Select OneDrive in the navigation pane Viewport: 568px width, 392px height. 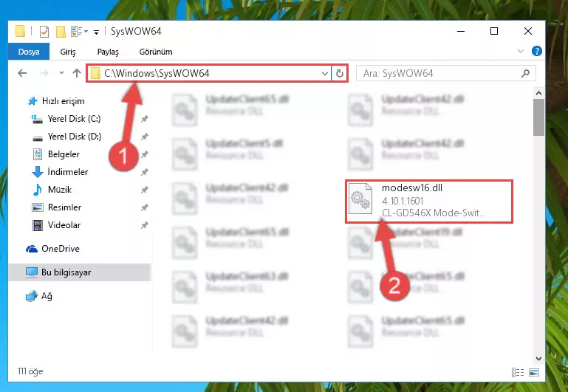click(x=60, y=249)
